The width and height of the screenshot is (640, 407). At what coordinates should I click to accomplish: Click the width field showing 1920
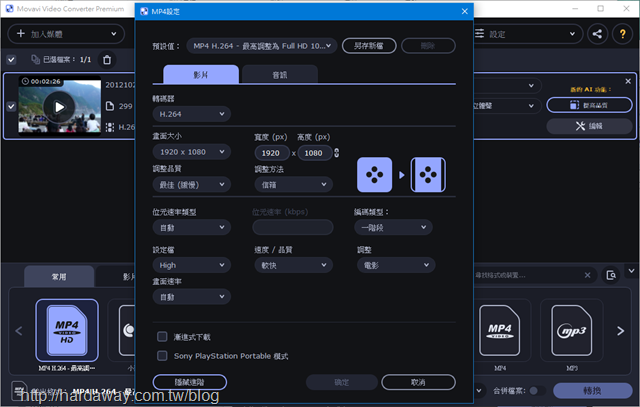click(x=272, y=153)
